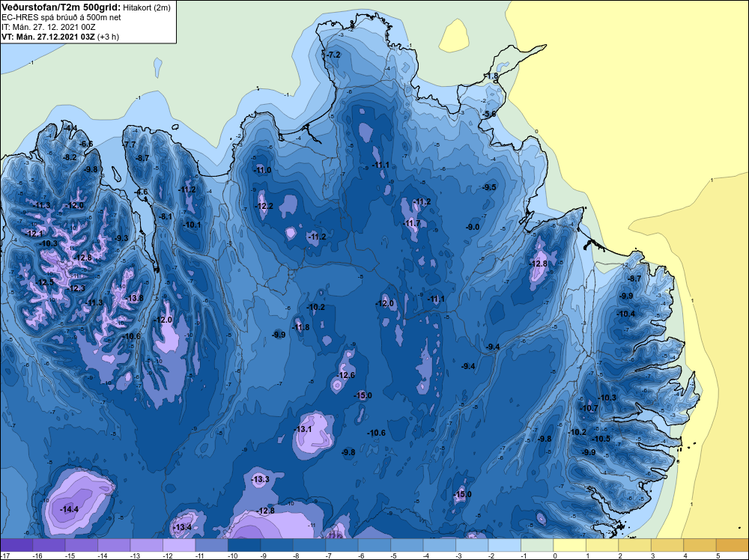Click the -12.5 temperature value on map
This screenshot has width=749, height=560.
coord(44,282)
